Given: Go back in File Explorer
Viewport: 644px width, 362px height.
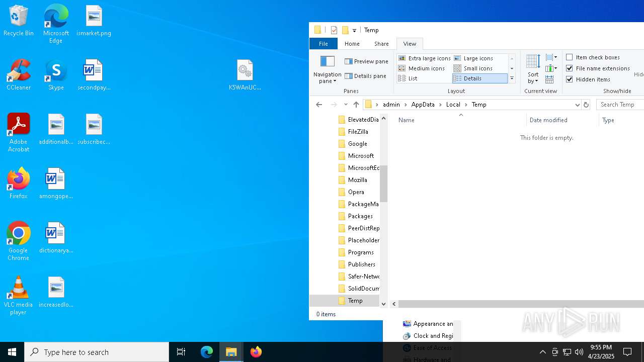Looking at the screenshot, I should [319, 105].
